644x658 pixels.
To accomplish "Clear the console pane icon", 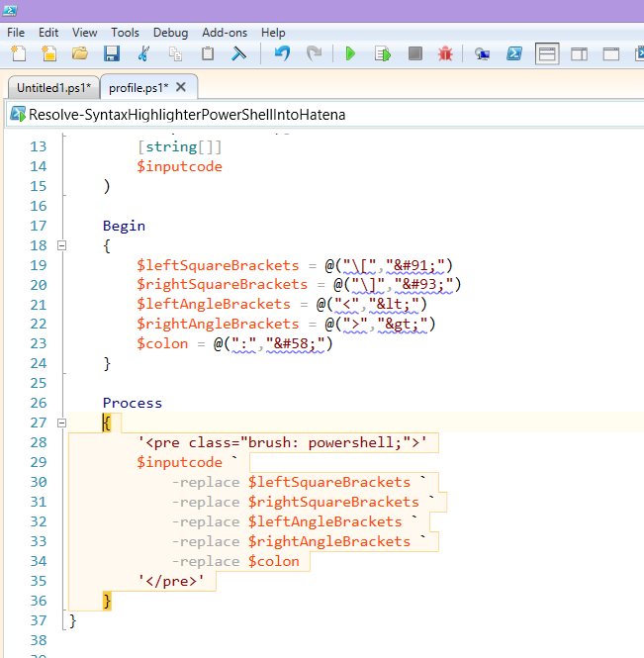I will pyautogui.click(x=238, y=53).
